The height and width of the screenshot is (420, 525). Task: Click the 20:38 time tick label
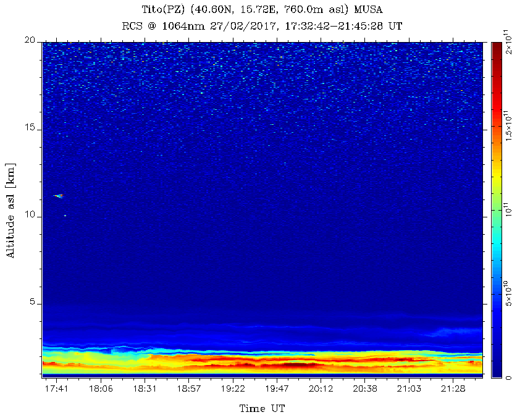pyautogui.click(x=365, y=389)
